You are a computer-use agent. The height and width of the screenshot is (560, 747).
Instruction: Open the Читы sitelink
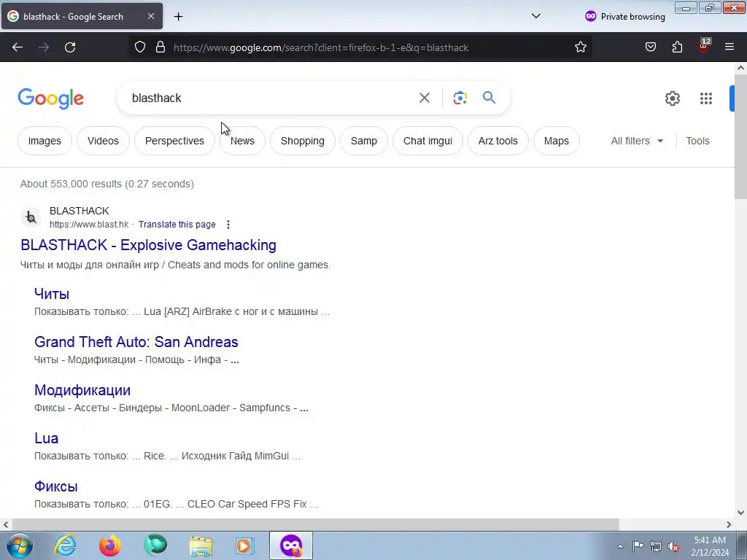pyautogui.click(x=52, y=294)
